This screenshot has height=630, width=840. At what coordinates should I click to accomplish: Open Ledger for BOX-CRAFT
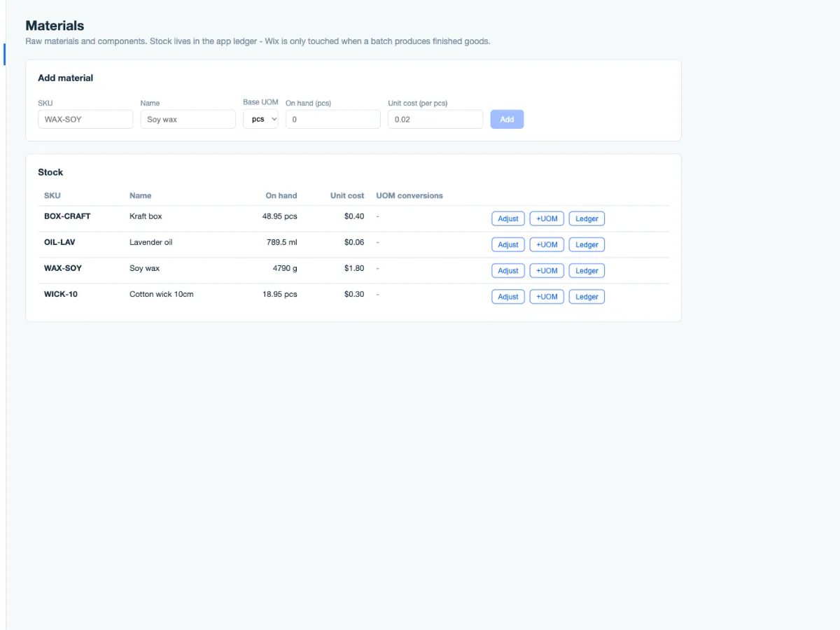click(587, 218)
